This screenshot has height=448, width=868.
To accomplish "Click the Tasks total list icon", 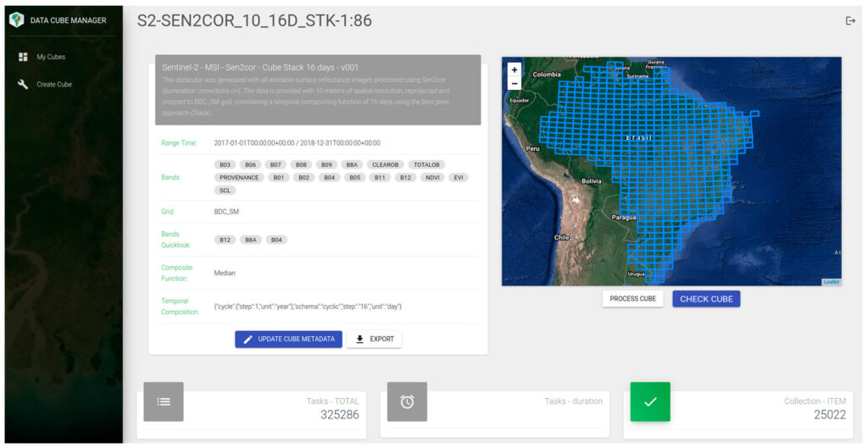I will 164,401.
